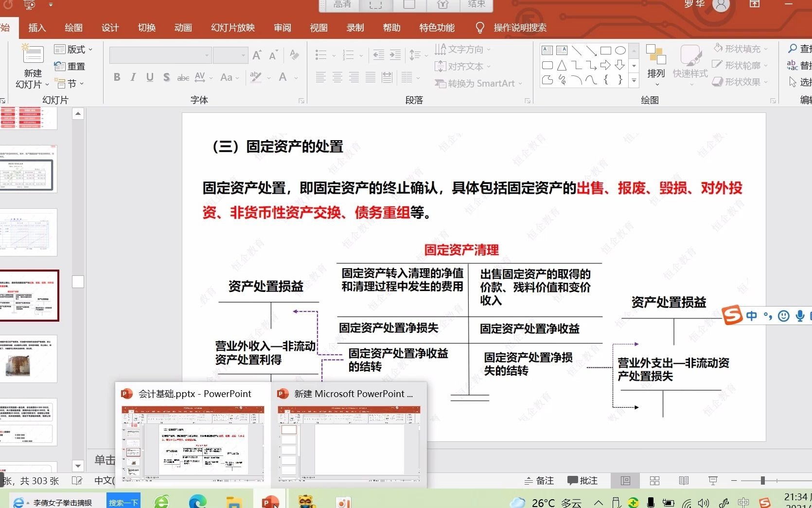This screenshot has width=812, height=508.
Task: Toggle left text alignment
Action: pyautogui.click(x=320, y=77)
